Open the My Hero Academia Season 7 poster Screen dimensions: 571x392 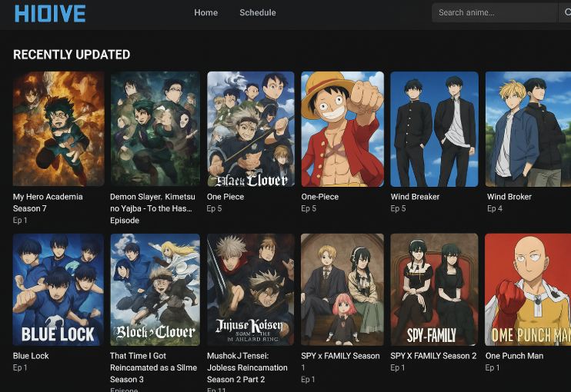click(x=58, y=128)
